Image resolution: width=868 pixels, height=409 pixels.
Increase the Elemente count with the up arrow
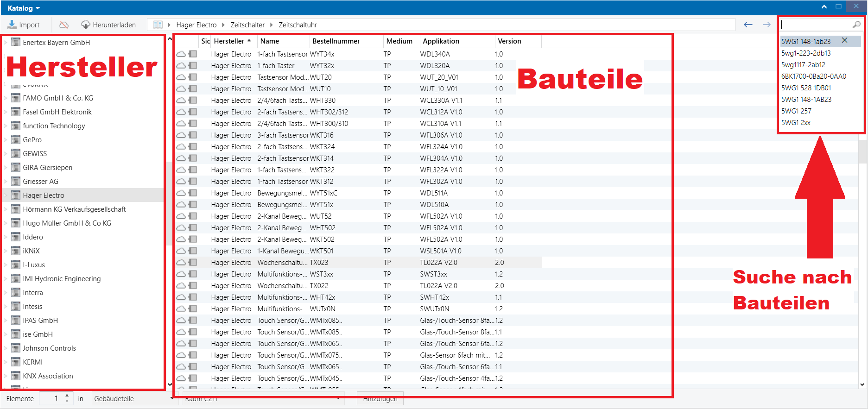click(67, 396)
